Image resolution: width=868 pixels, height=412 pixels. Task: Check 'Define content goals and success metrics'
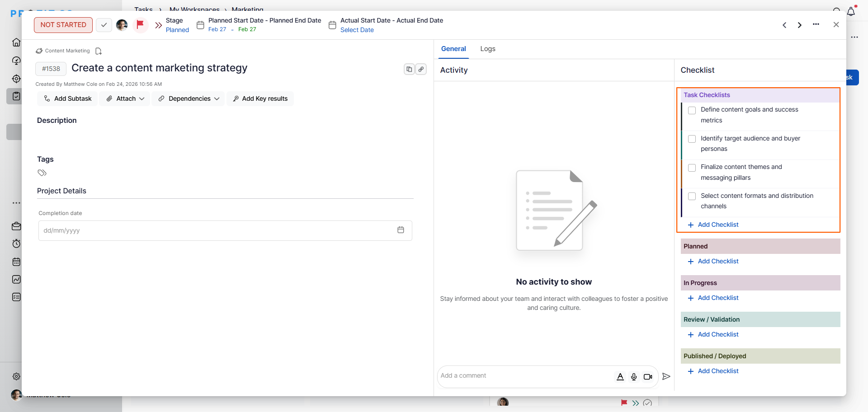pyautogui.click(x=692, y=110)
